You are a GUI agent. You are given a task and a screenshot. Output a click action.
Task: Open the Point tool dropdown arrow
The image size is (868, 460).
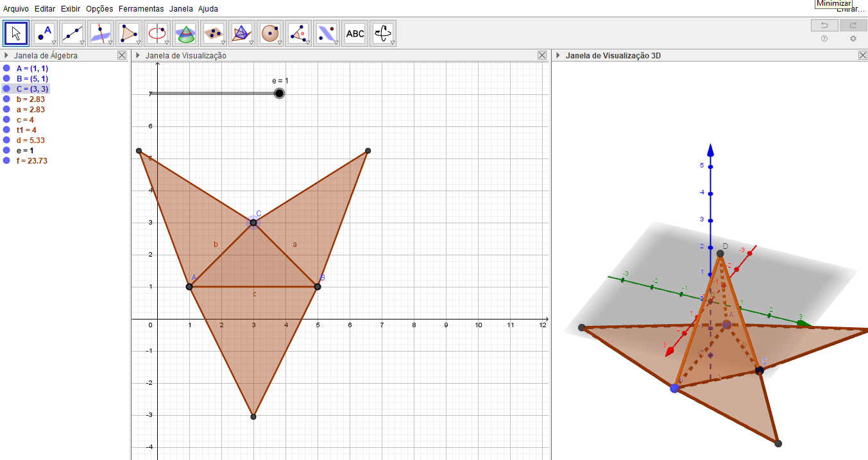(54, 42)
